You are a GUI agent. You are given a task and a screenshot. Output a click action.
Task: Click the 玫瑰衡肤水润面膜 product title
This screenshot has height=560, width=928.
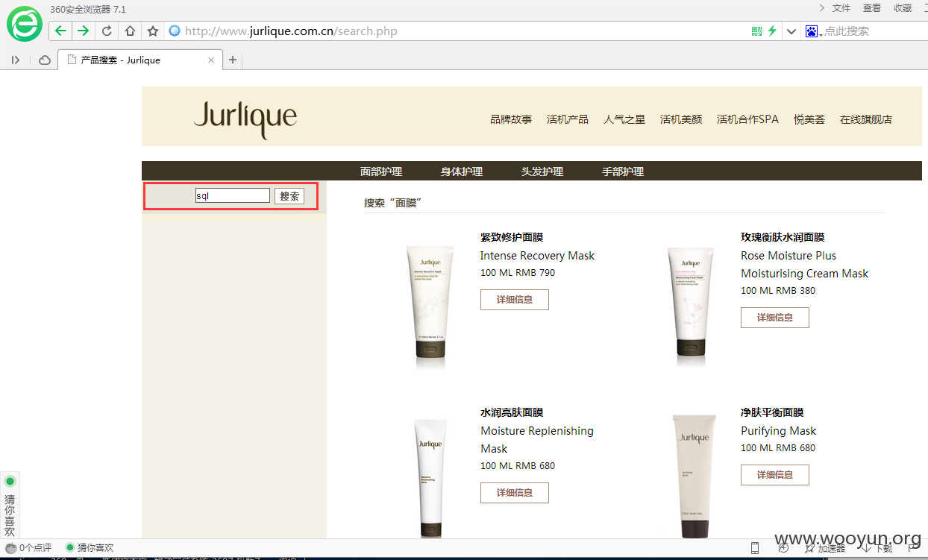tap(783, 237)
